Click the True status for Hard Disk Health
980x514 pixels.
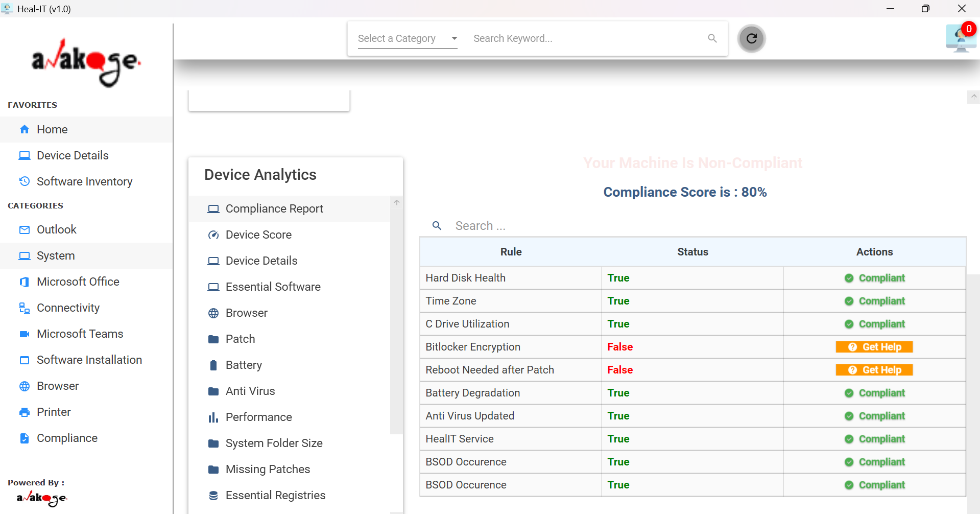618,278
